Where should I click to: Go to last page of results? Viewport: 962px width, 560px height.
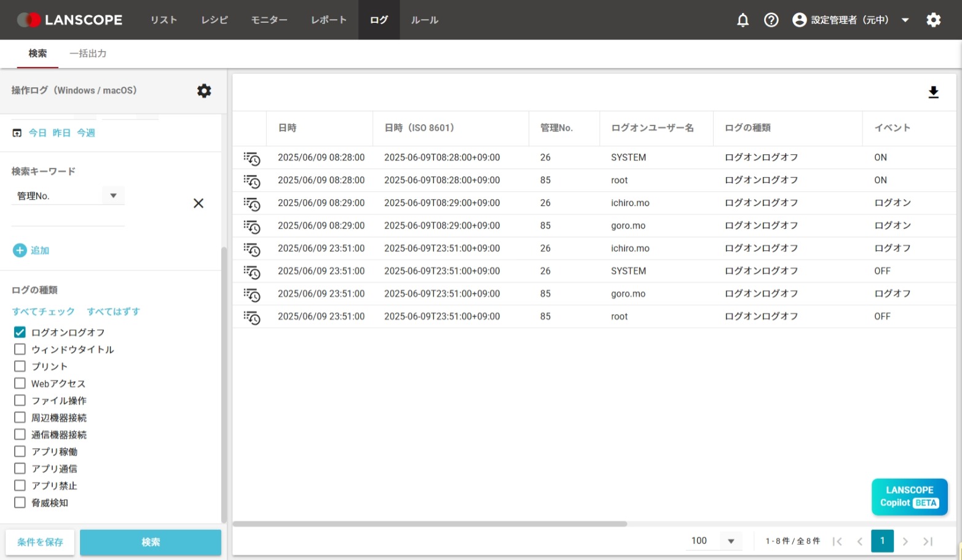928,542
